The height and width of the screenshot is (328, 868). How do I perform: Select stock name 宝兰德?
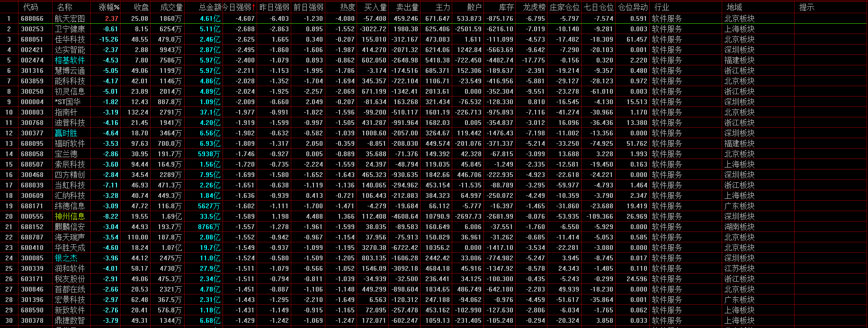tap(66, 154)
